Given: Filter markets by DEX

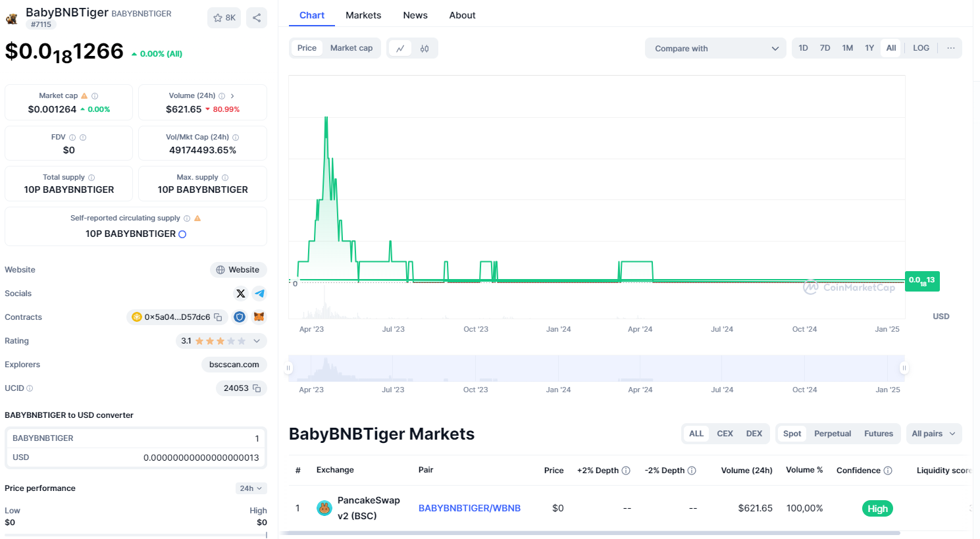Looking at the screenshot, I should tap(754, 434).
